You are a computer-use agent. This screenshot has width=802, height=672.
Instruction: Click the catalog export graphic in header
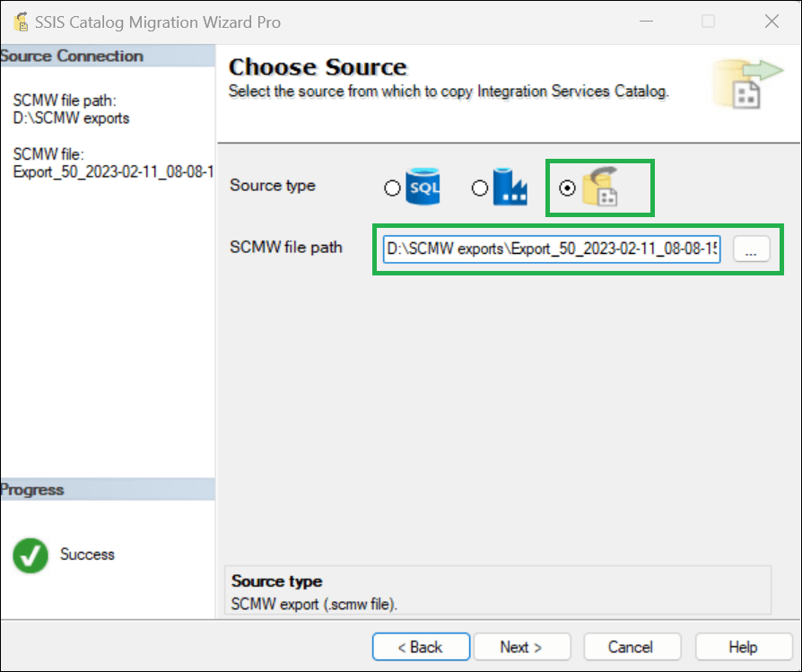click(x=747, y=83)
